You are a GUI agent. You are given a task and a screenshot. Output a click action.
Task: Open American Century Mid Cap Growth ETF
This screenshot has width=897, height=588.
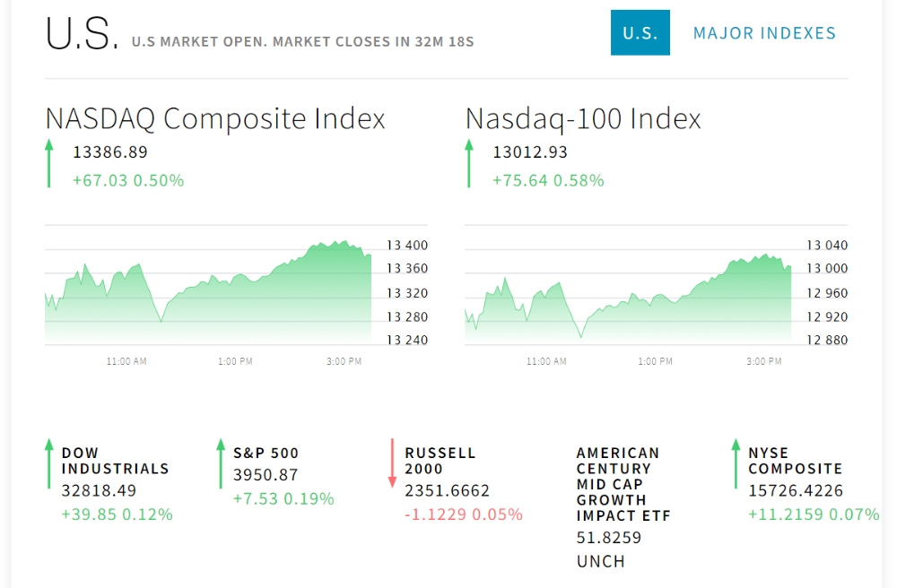(x=623, y=484)
